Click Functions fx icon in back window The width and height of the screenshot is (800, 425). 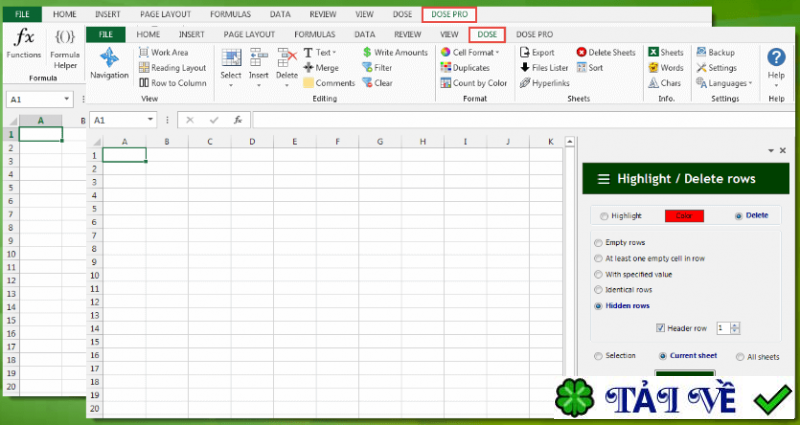click(24, 38)
